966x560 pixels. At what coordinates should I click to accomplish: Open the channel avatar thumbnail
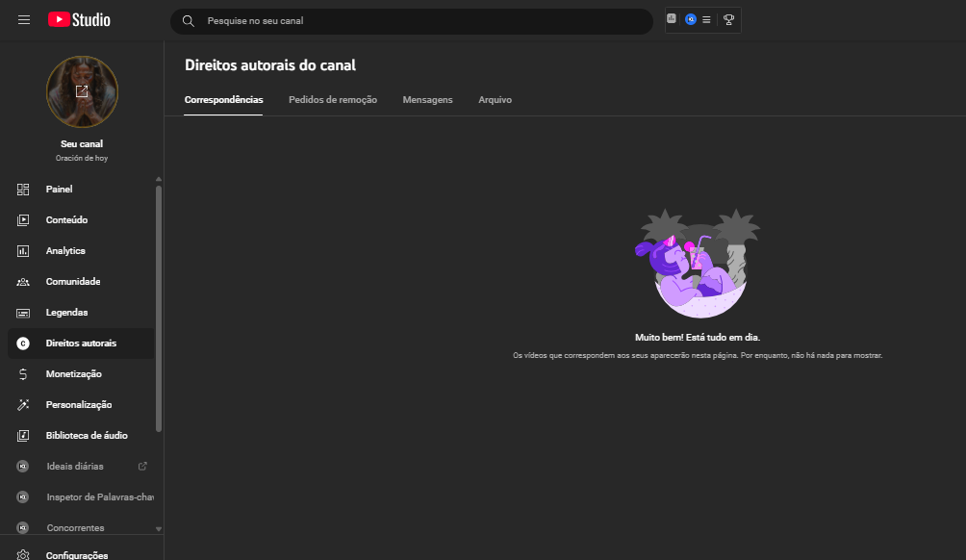[82, 91]
